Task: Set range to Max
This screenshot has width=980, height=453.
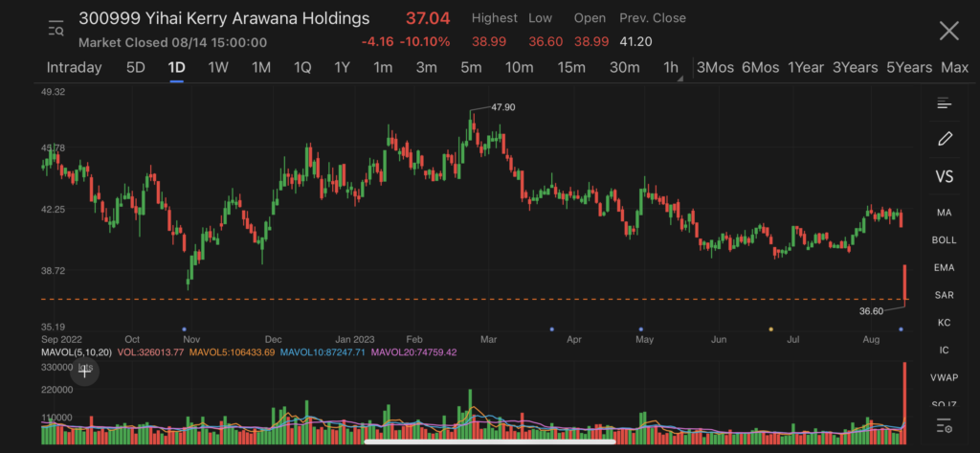Action: (954, 68)
